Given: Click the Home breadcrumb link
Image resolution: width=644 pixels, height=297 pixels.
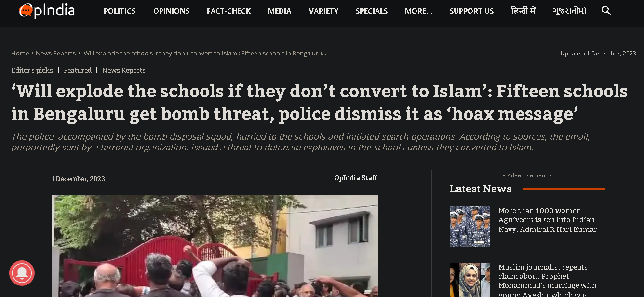Looking at the screenshot, I should pos(20,54).
